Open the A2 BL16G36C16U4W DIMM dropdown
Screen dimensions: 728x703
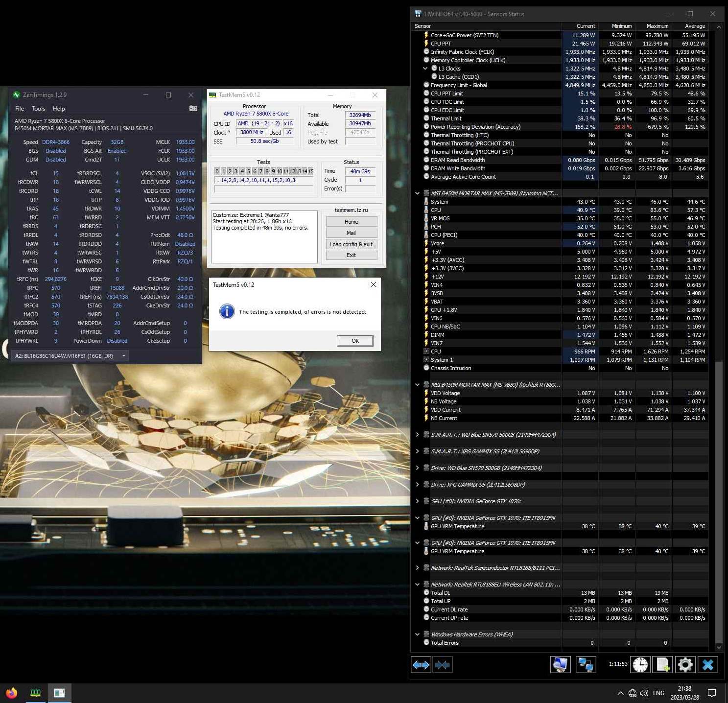(x=70, y=356)
